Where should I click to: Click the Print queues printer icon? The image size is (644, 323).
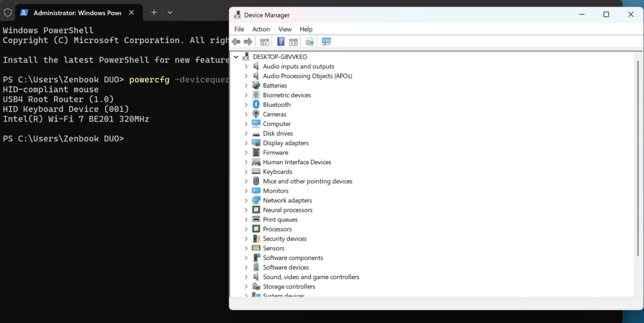pos(256,219)
